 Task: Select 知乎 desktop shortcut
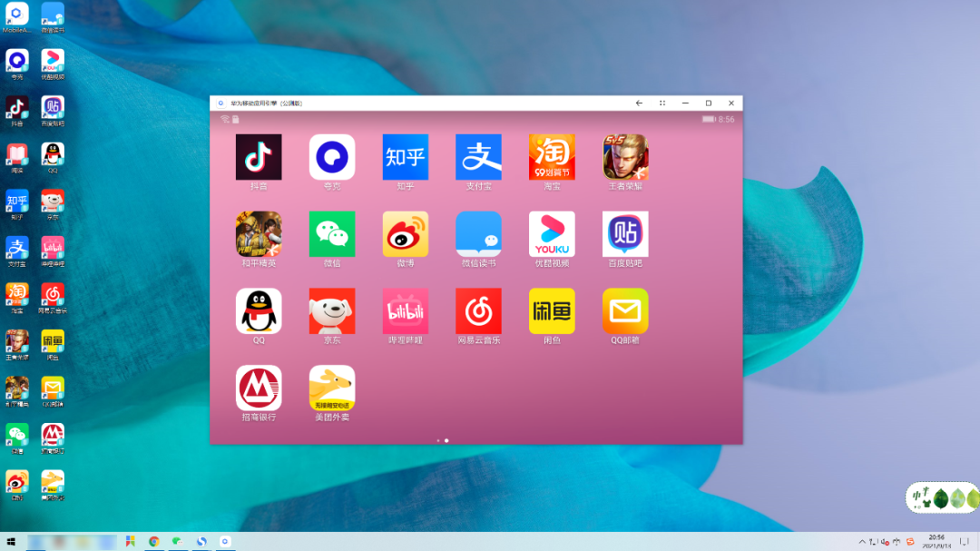[17, 205]
